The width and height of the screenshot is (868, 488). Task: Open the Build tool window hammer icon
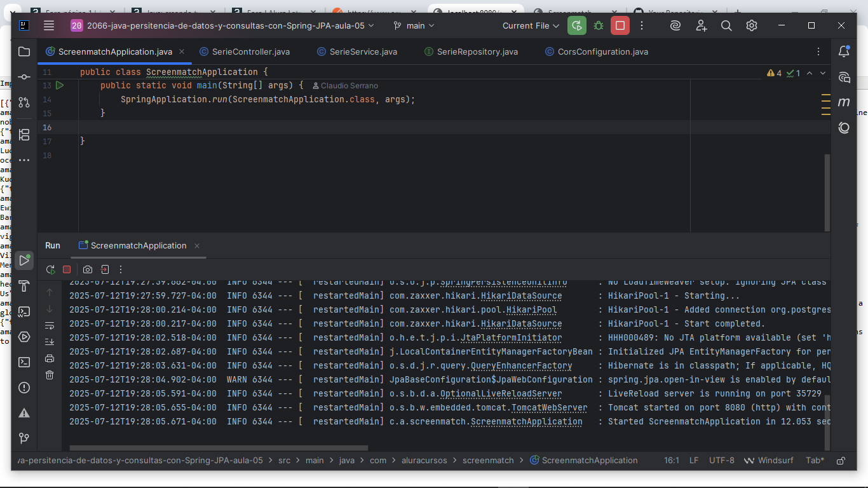pyautogui.click(x=24, y=286)
